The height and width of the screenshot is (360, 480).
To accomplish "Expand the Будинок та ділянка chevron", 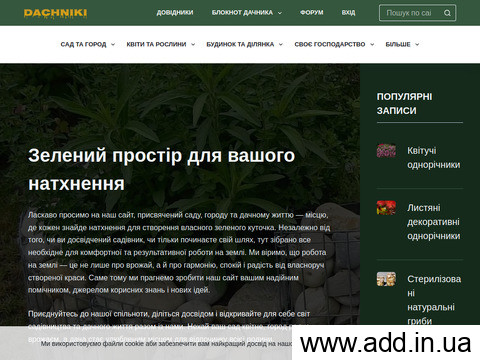I will coord(281,44).
